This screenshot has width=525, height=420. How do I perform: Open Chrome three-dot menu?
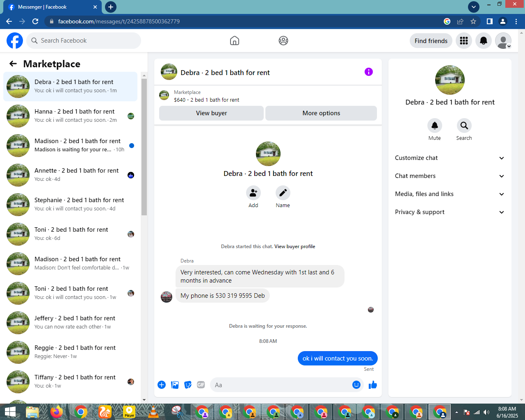click(x=516, y=21)
